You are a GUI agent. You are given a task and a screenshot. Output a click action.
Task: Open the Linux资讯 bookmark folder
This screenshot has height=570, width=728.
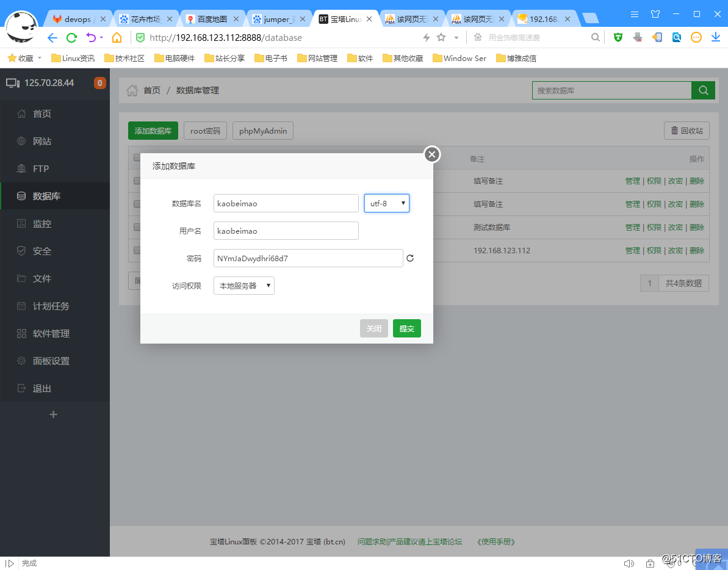click(x=73, y=58)
